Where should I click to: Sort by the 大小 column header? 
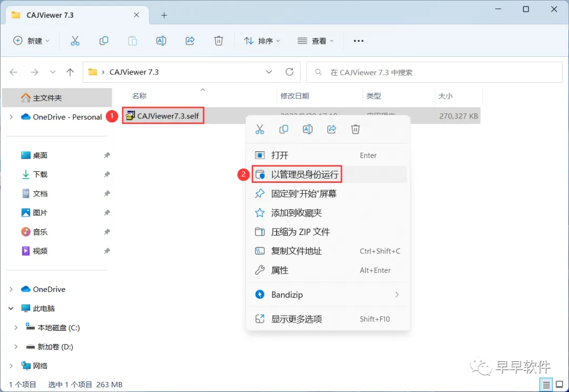(445, 96)
